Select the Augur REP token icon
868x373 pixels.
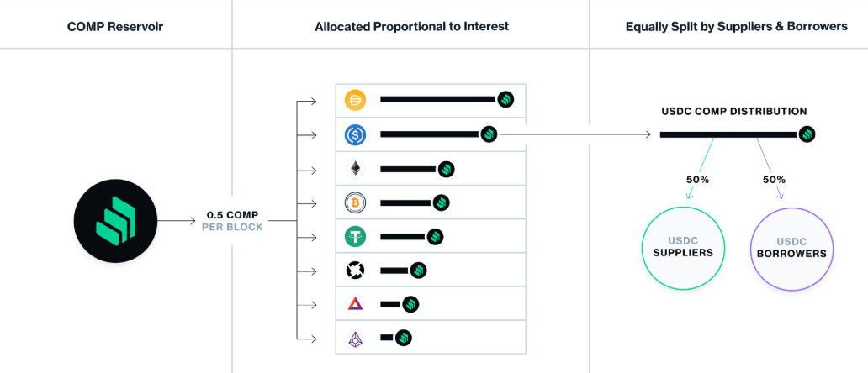pyautogui.click(x=355, y=339)
